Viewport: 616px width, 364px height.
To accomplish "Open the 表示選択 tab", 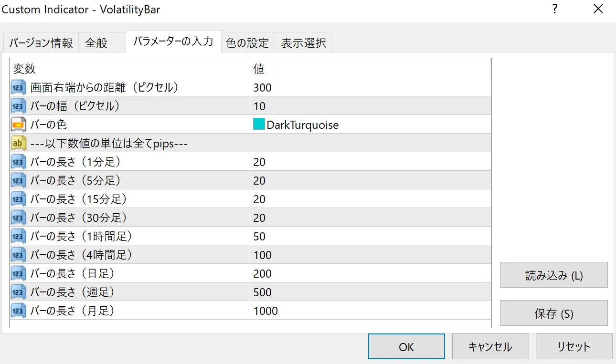I will [x=303, y=43].
